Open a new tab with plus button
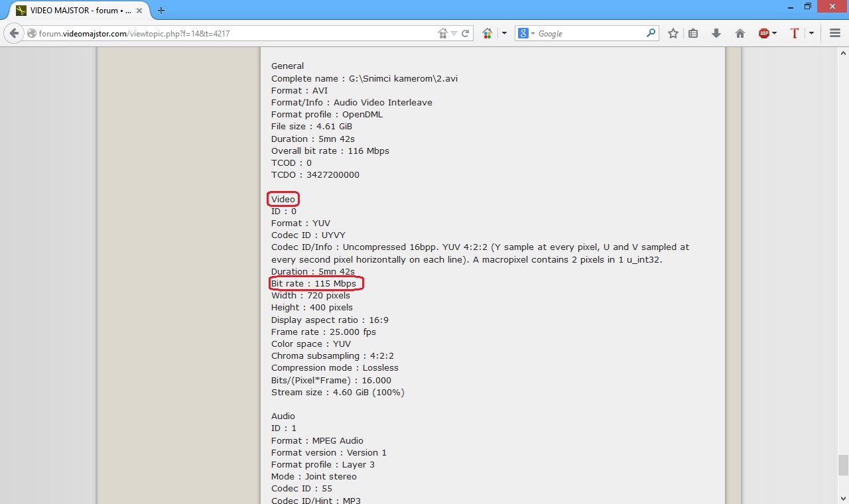This screenshot has height=504, width=849. point(161,11)
